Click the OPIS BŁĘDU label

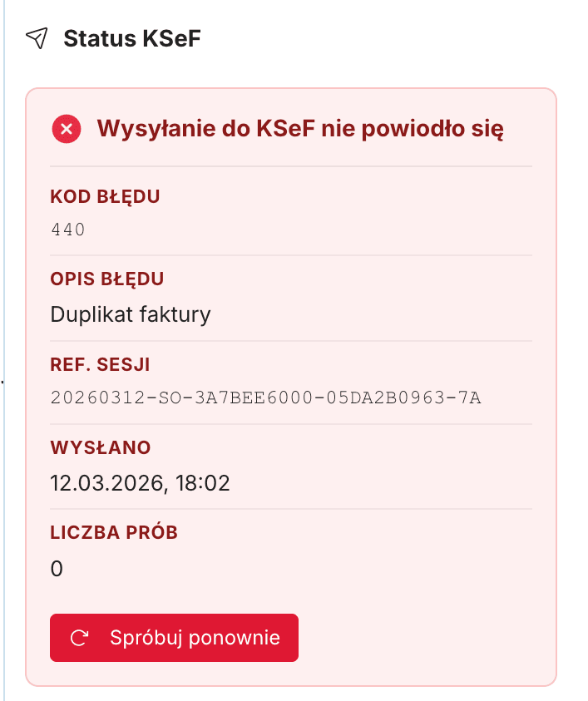pos(107,279)
